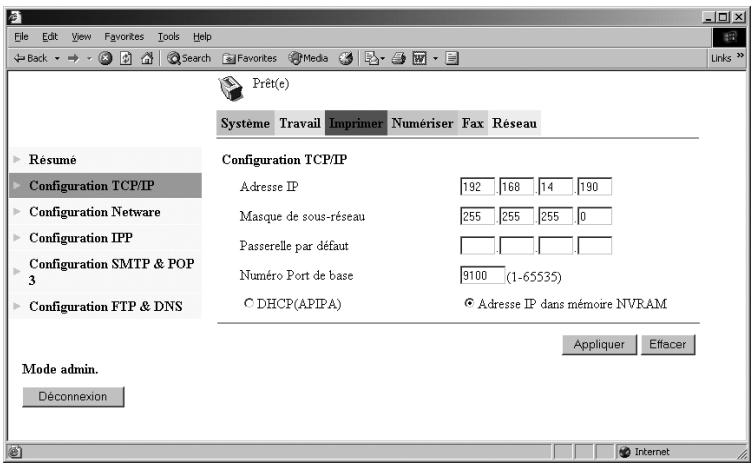Click the arrow beside Résumé
754x465 pixels.
point(17,159)
